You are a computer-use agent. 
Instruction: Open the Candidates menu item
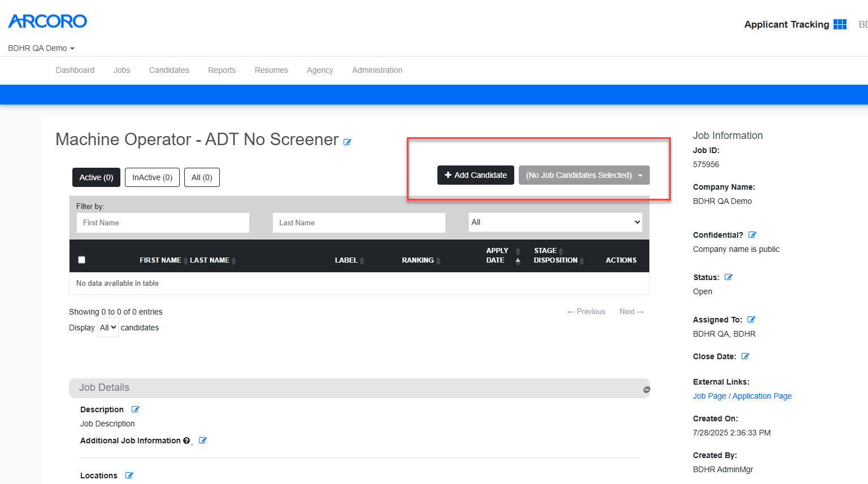click(169, 70)
